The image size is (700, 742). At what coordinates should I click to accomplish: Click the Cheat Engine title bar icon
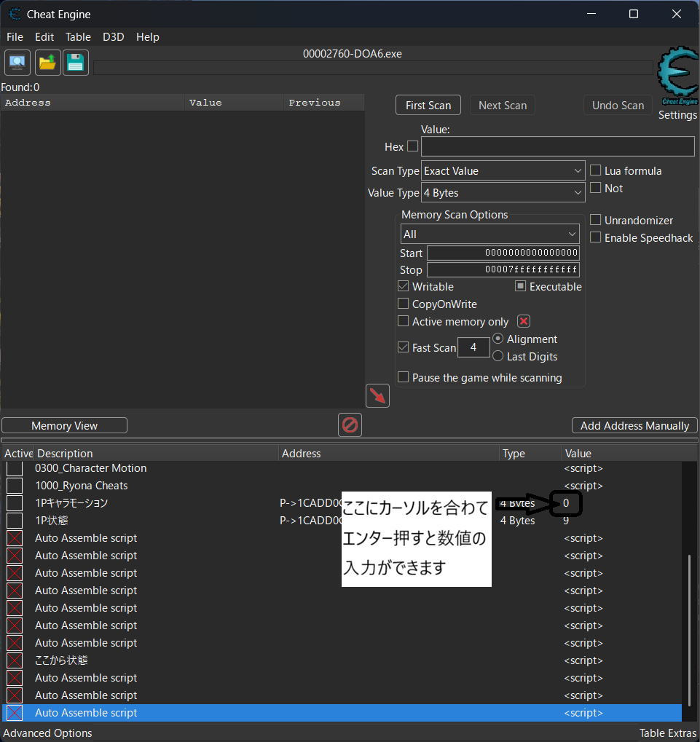click(15, 14)
